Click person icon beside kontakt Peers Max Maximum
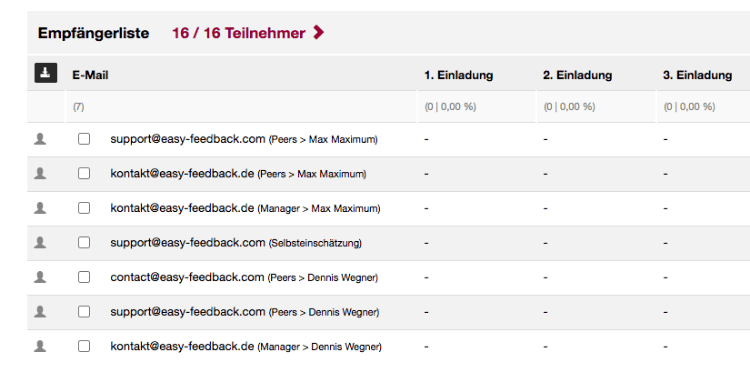 (40, 174)
